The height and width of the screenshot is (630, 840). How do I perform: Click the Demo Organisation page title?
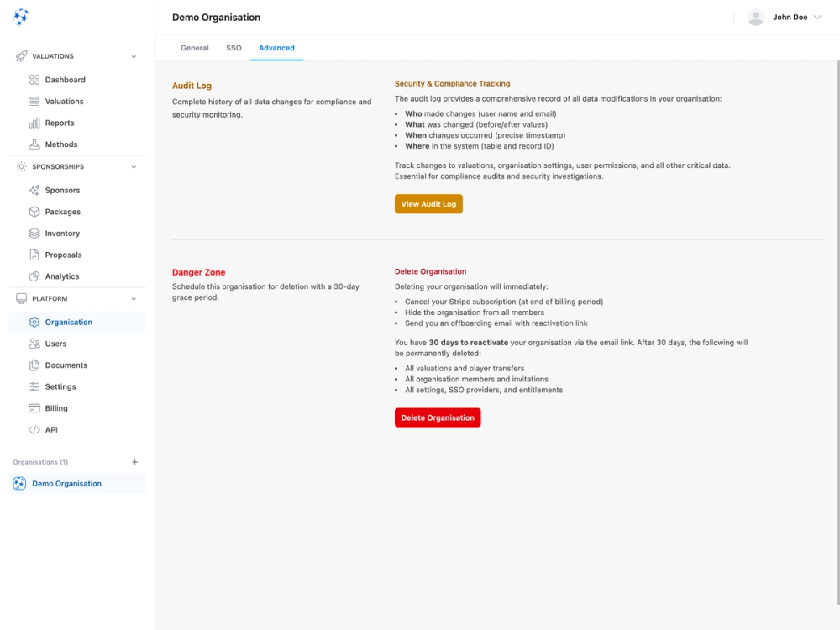point(217,17)
